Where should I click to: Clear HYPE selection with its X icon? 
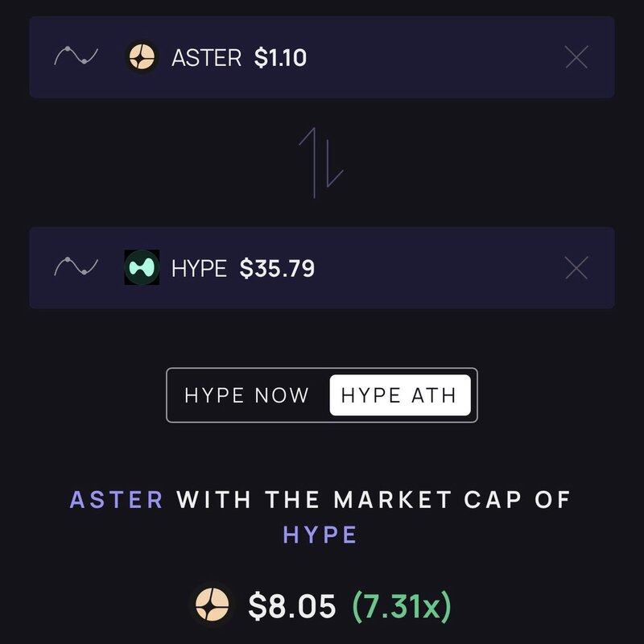[576, 267]
